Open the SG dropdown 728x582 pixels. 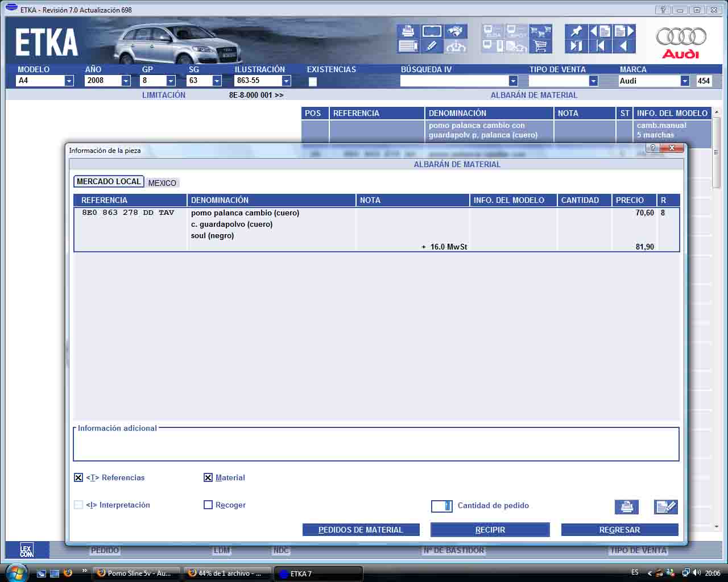click(x=217, y=81)
